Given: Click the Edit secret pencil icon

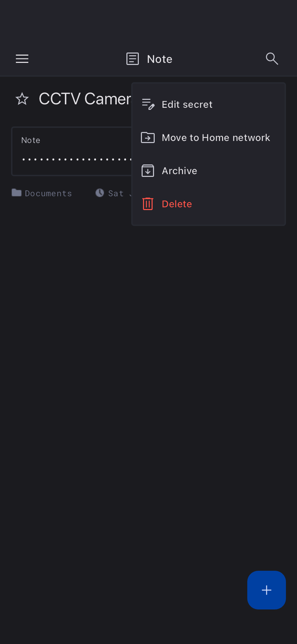Looking at the screenshot, I should coord(148,104).
